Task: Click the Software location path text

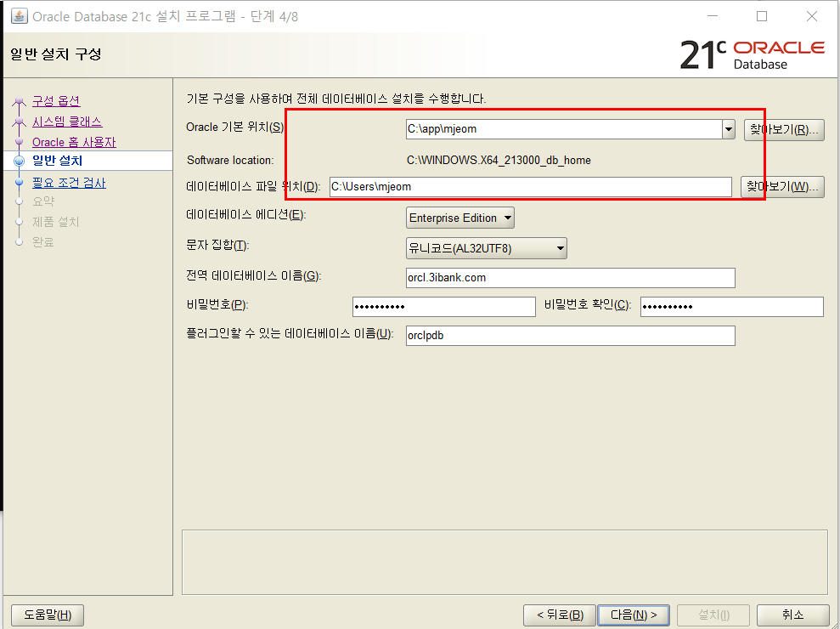Action: (499, 161)
